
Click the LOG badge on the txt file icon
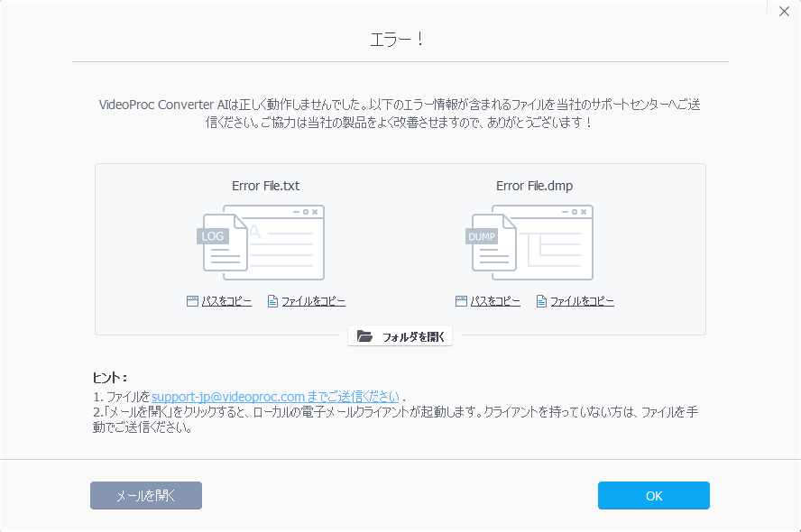[x=213, y=236]
